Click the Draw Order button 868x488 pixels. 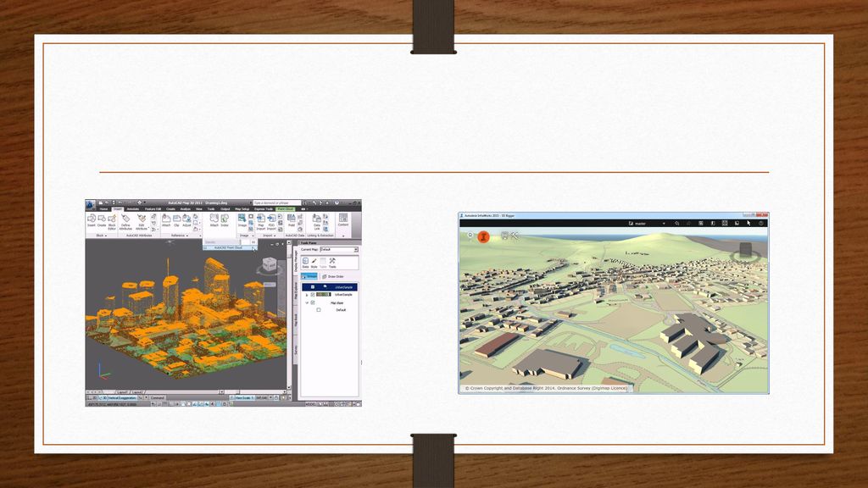click(x=332, y=277)
